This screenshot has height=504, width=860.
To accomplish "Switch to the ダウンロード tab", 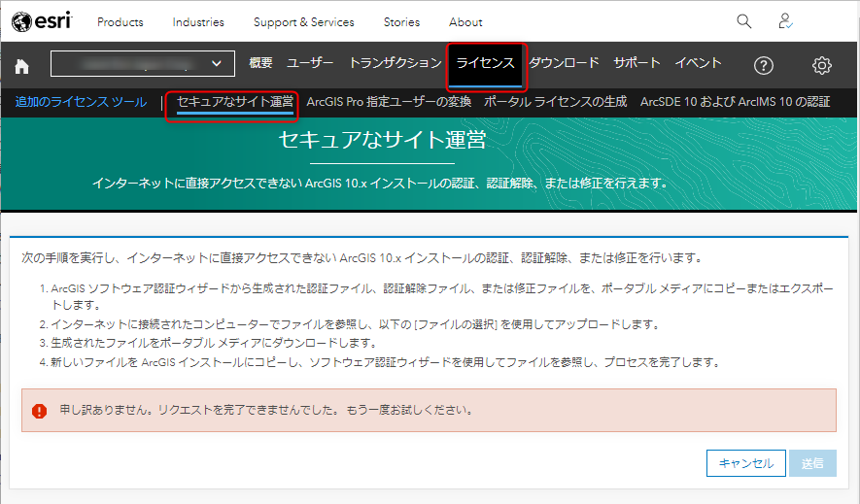I will tap(564, 63).
